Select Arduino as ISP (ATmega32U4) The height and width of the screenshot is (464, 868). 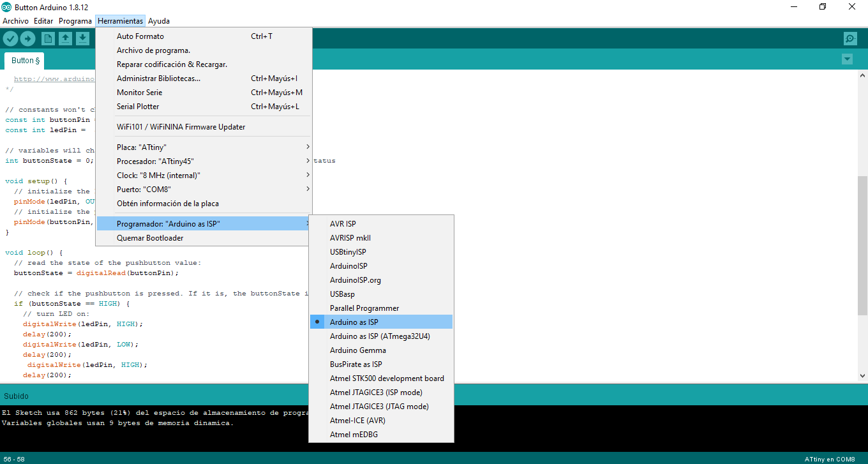click(381, 336)
